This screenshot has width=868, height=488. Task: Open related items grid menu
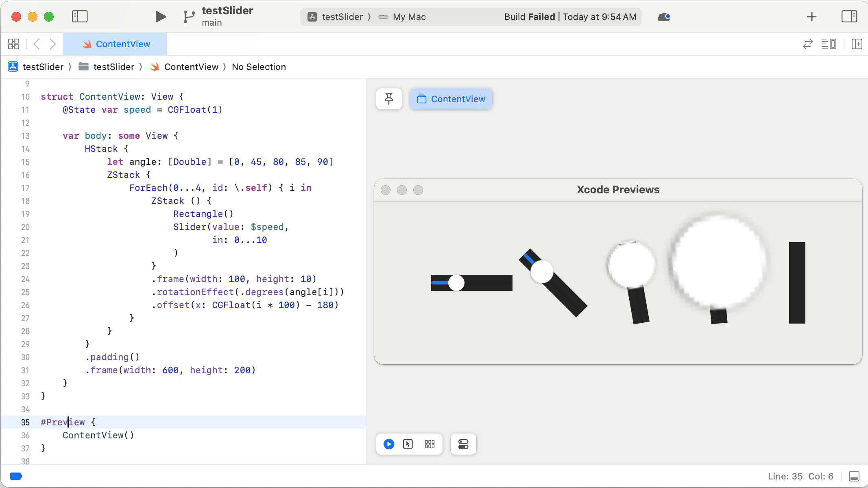coord(13,44)
